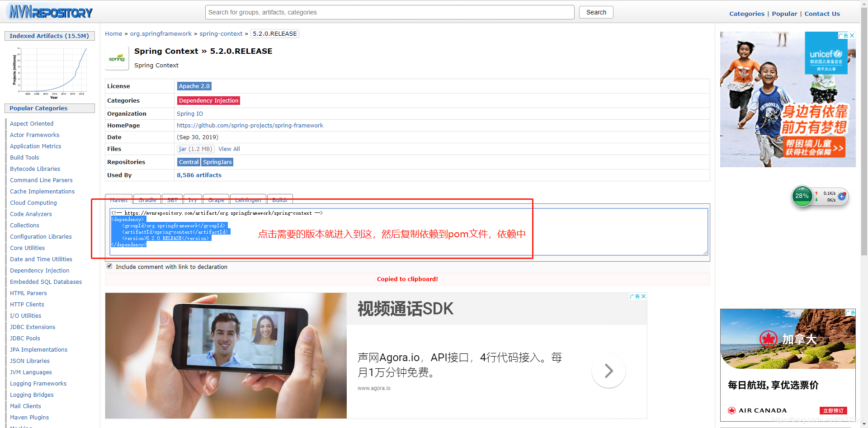This screenshot has height=428, width=868.
Task: Switch to the Leiningen tab
Action: tap(248, 199)
